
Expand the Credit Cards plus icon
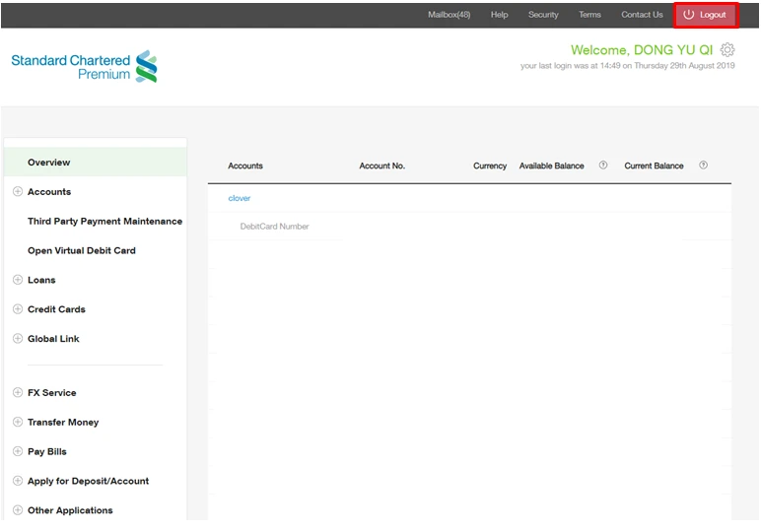(18, 309)
